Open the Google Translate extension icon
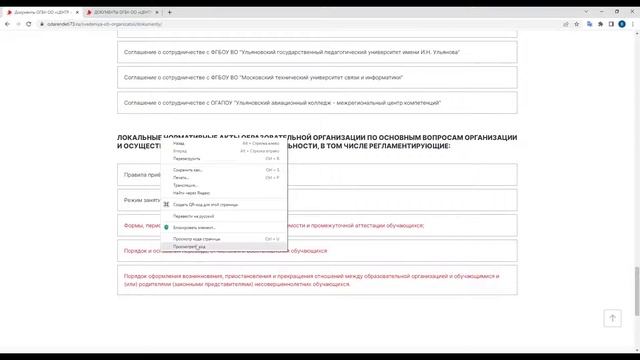This screenshot has height=360, width=640. tap(589, 24)
